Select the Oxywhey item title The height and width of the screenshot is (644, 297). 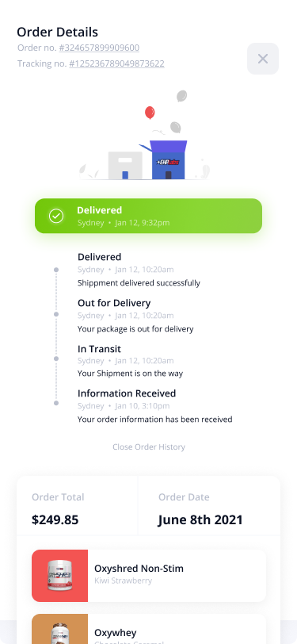(x=116, y=633)
